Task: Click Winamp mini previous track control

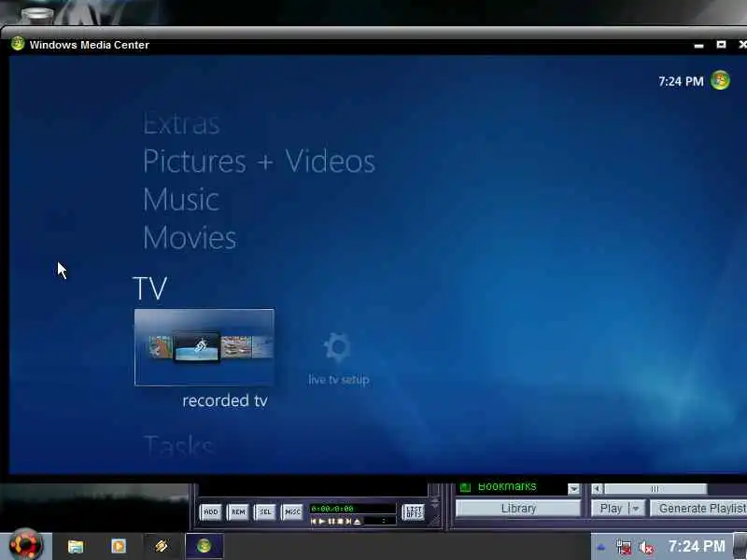Action: click(314, 522)
